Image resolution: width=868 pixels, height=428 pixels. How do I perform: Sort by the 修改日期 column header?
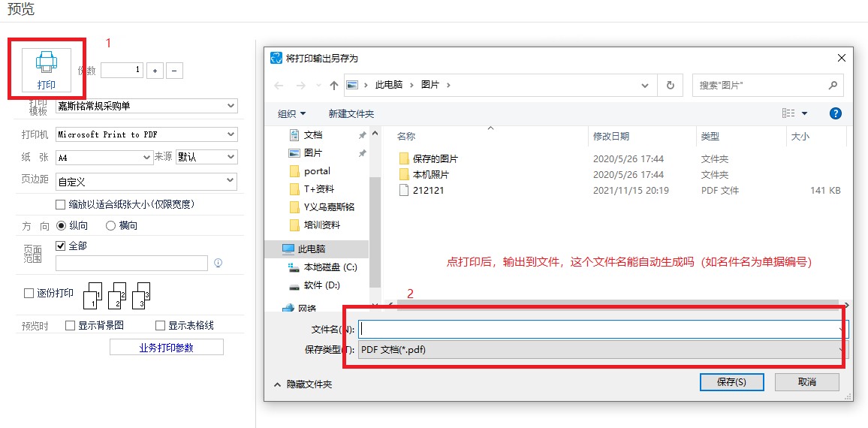(611, 136)
